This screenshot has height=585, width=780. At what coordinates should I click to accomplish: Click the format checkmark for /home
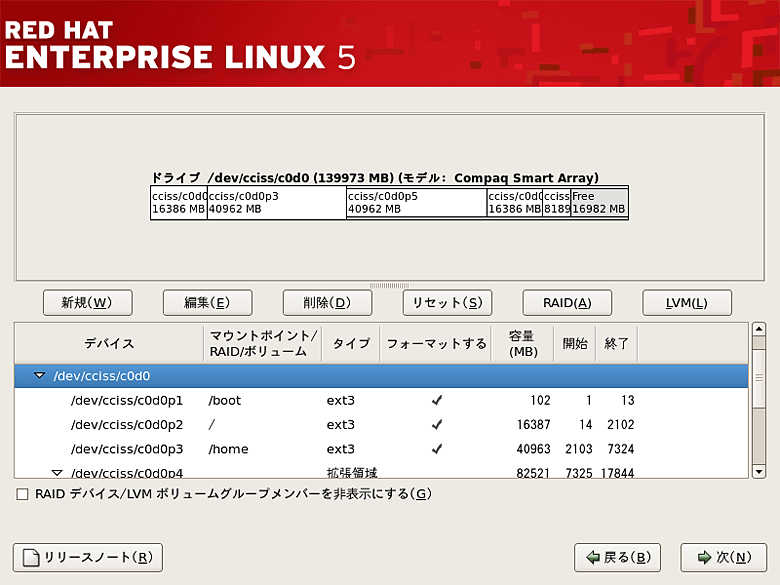point(437,449)
